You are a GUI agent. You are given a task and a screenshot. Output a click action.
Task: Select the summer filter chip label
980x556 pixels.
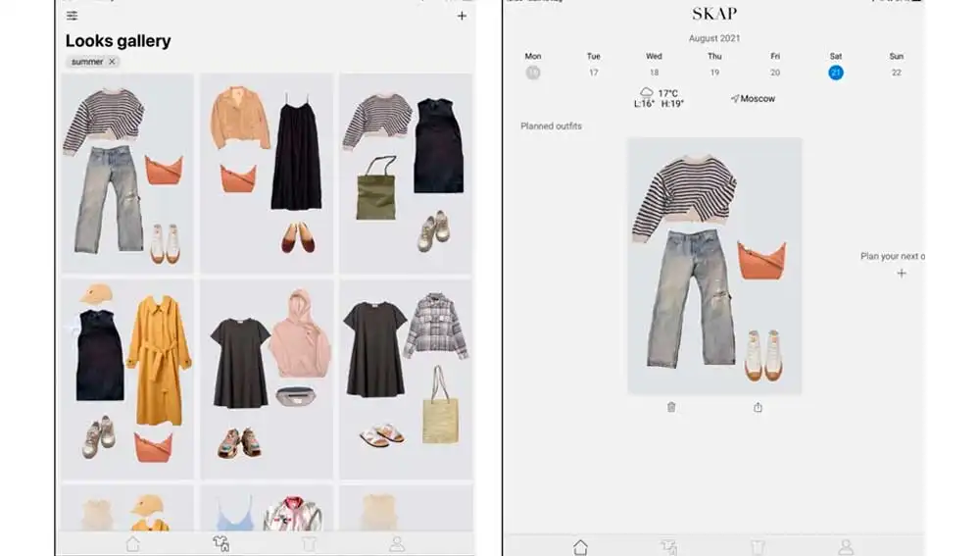[87, 62]
